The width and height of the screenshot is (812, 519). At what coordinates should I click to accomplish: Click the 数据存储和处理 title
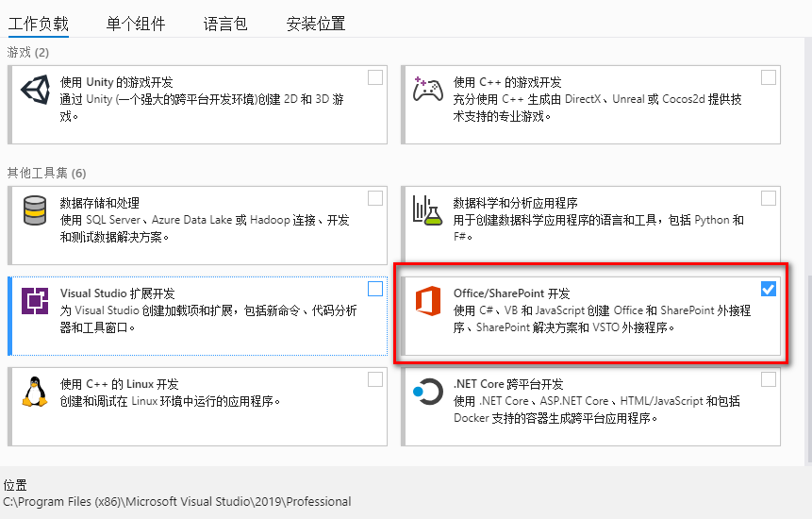click(x=99, y=203)
